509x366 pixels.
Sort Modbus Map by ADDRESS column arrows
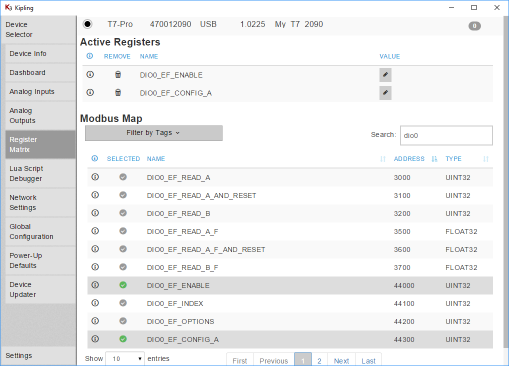tap(434, 159)
